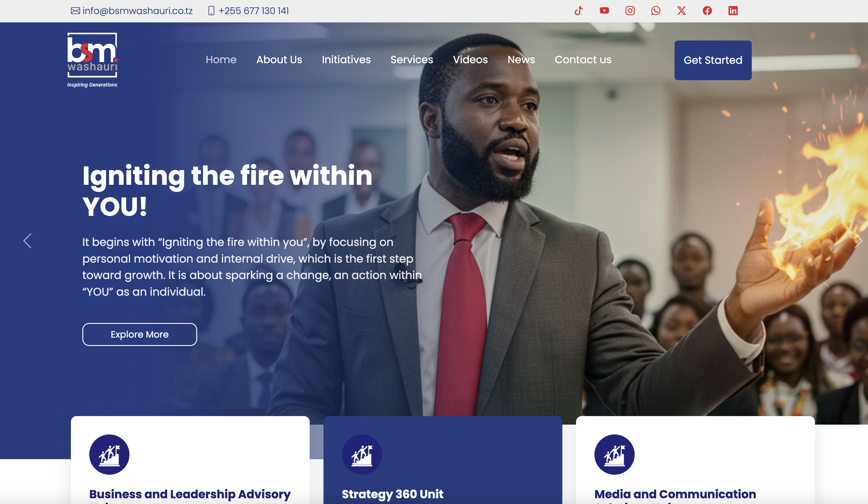Image resolution: width=868 pixels, height=504 pixels.
Task: Open the Facebook page icon
Action: point(707,11)
